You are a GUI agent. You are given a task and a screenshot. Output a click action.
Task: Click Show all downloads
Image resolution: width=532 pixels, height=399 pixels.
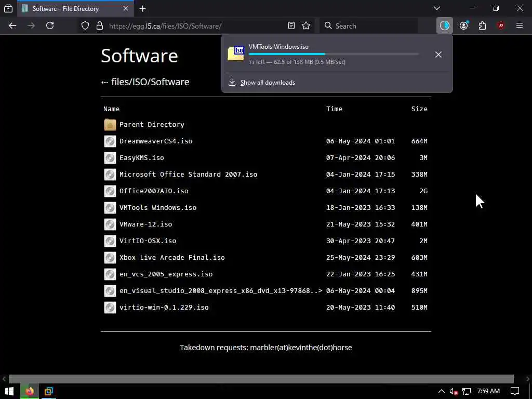(x=268, y=83)
